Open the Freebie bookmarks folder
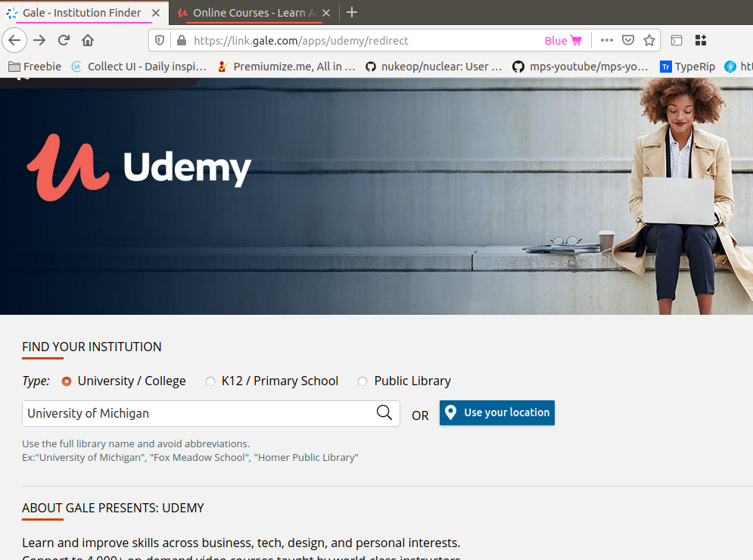 pyautogui.click(x=35, y=67)
